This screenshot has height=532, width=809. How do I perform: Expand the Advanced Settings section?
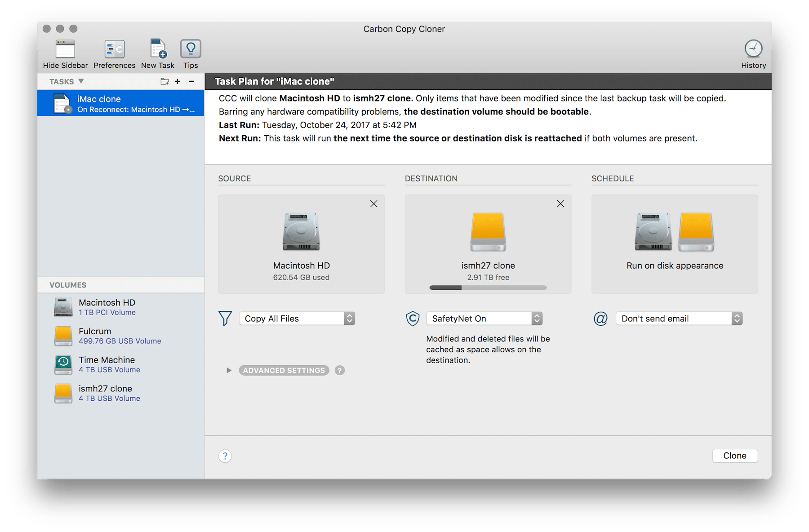[284, 370]
